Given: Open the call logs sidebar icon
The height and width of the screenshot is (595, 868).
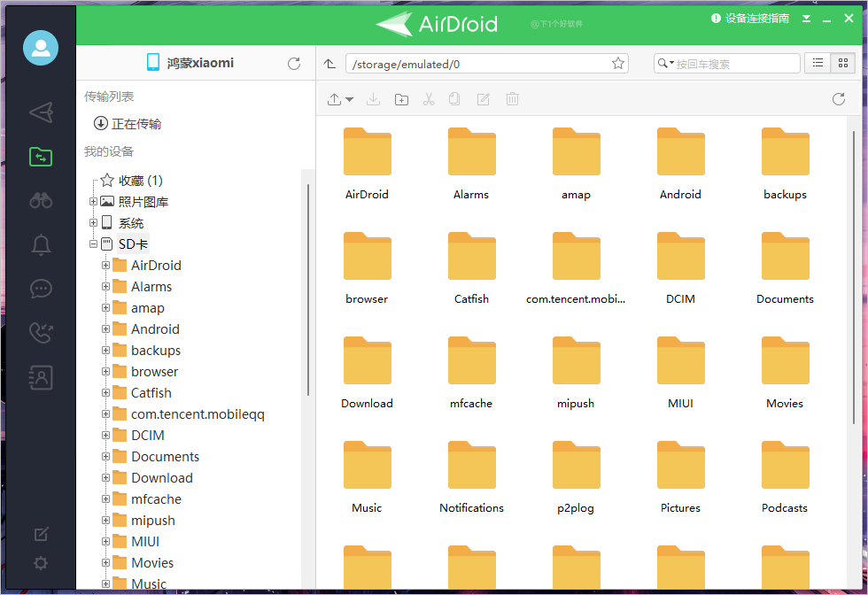Looking at the screenshot, I should [41, 333].
